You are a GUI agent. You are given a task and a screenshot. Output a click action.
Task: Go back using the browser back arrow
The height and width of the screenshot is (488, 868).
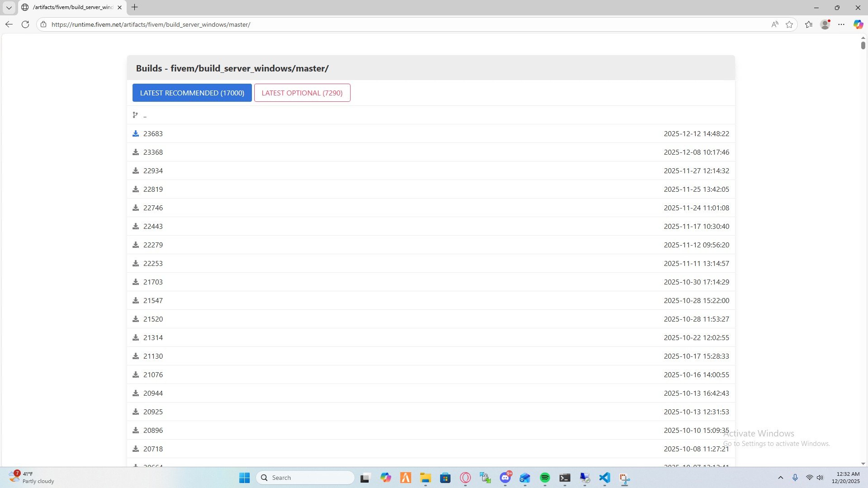[9, 24]
